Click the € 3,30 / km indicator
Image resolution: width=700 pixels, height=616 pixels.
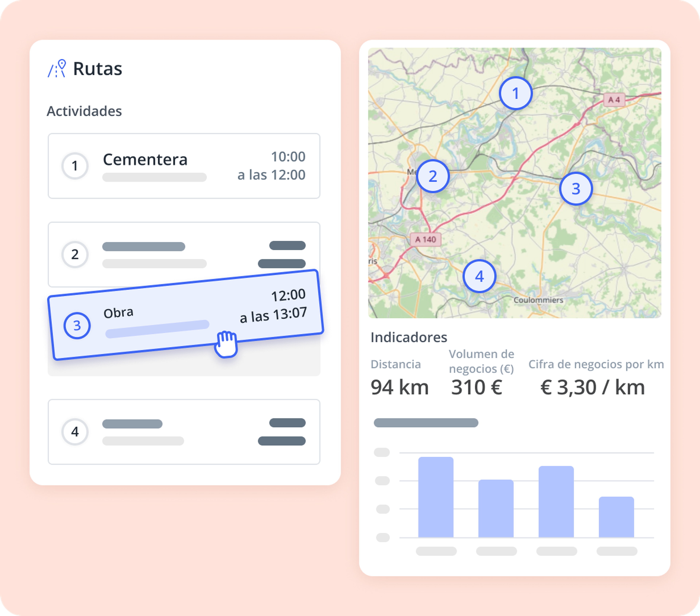[592, 387]
